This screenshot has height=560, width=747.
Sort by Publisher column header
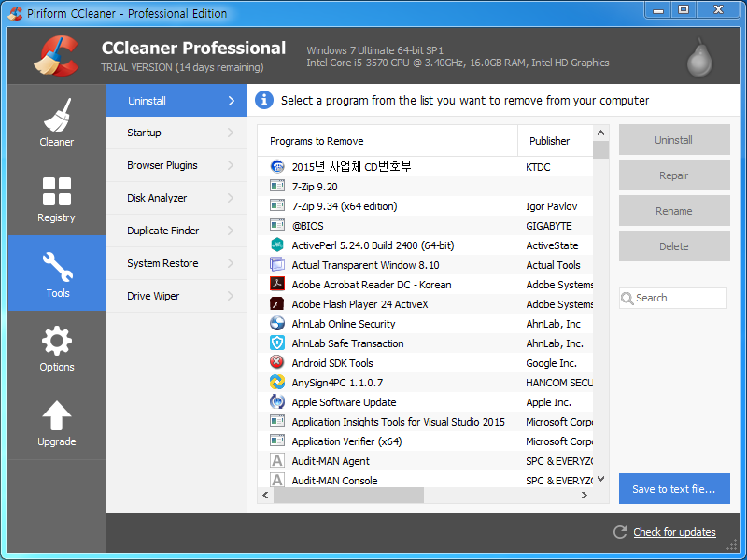(x=556, y=141)
